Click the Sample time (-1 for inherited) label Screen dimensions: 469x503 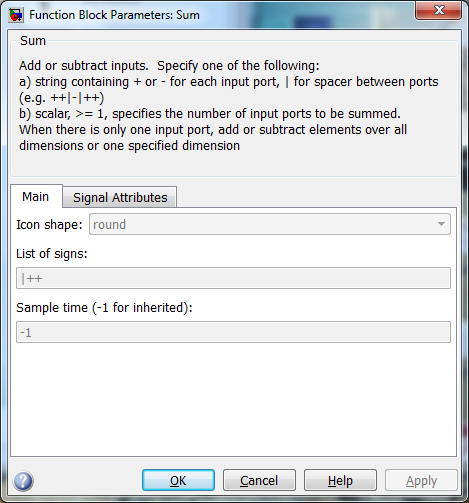tap(104, 307)
